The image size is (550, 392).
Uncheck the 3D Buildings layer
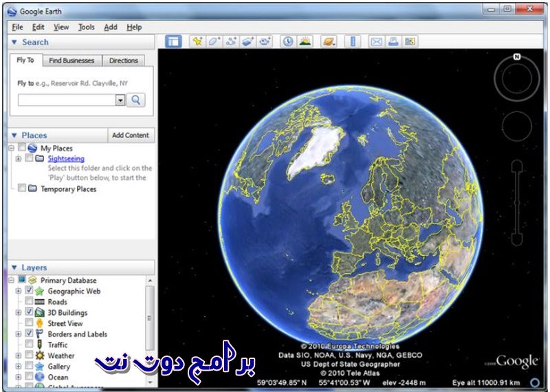click(x=29, y=312)
